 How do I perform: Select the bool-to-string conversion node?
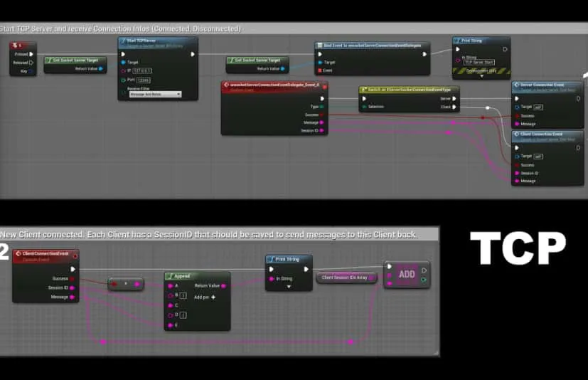point(126,284)
